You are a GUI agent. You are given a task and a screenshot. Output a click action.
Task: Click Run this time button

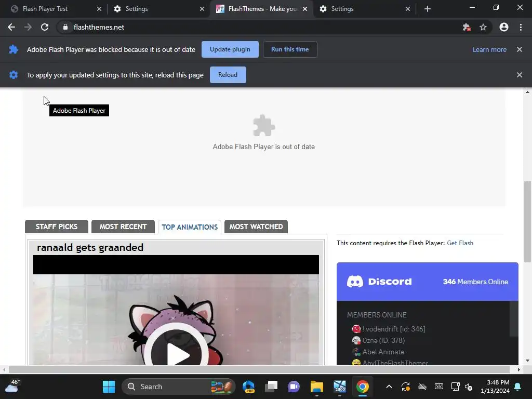coord(290,49)
